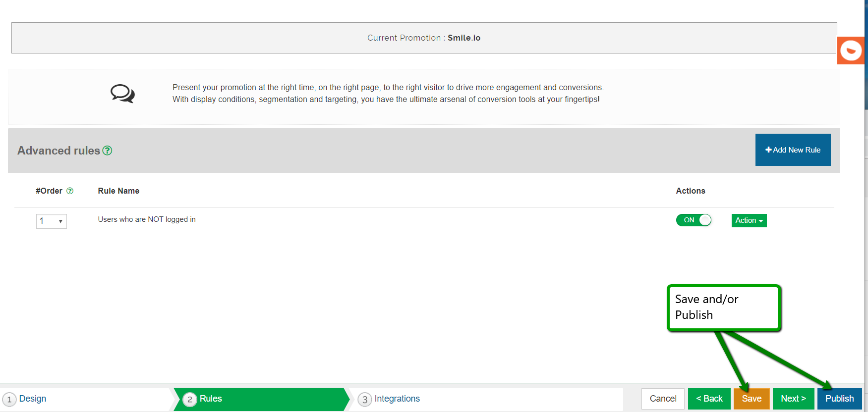The image size is (868, 412).
Task: Open the orange chat widget icon
Action: pos(851,51)
